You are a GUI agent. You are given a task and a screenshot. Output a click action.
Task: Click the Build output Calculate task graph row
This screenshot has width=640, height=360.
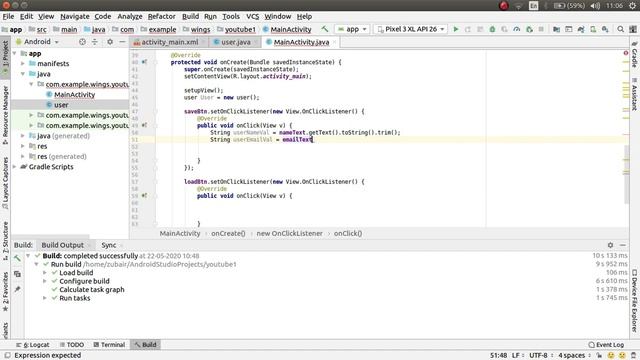point(91,289)
